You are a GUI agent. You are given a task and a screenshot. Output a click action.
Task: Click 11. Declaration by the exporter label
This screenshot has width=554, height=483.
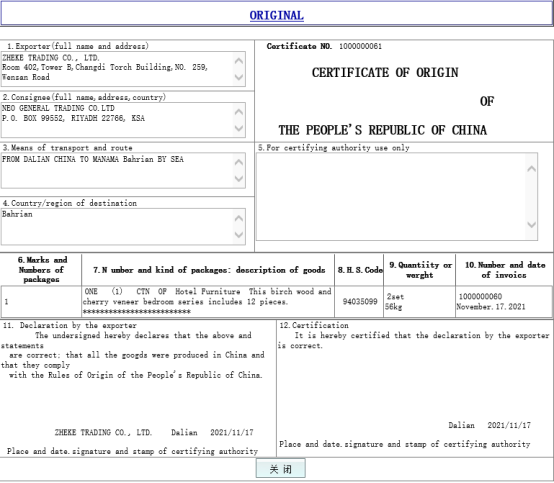70,325
